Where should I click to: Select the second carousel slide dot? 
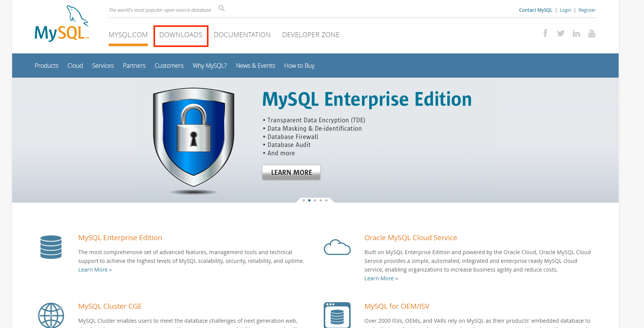point(309,200)
